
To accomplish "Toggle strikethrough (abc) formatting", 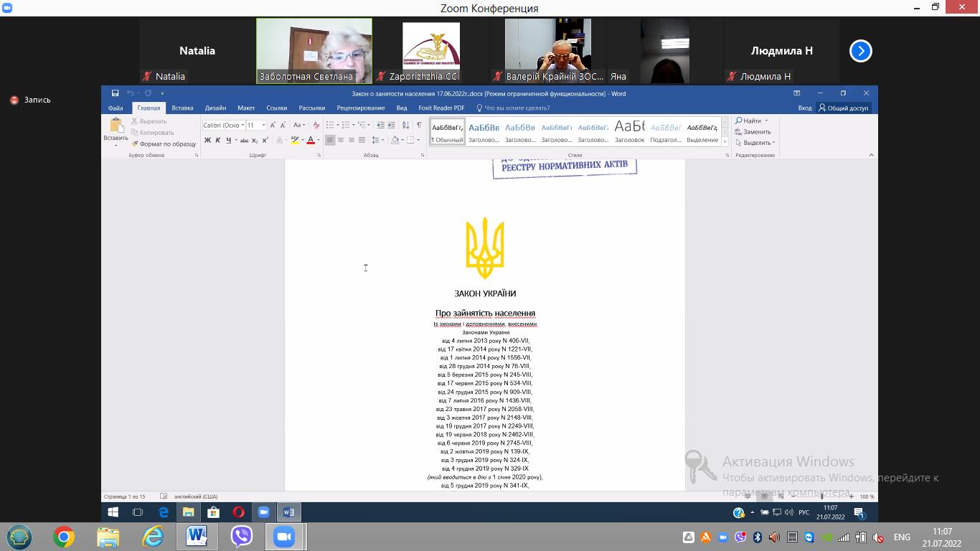I will (x=244, y=140).
